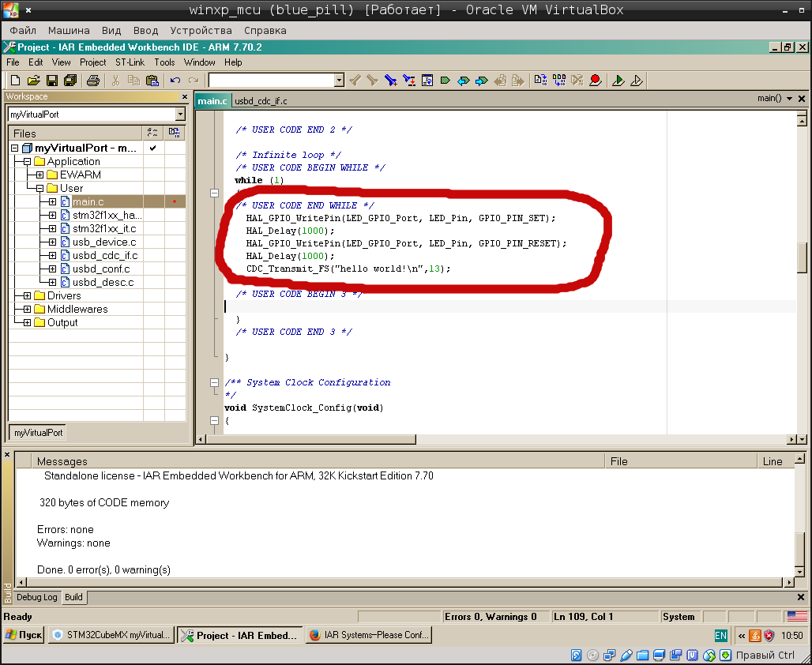The image size is (812, 665).
Task: Click the Toggle Breakpoint red circle icon
Action: point(596,81)
